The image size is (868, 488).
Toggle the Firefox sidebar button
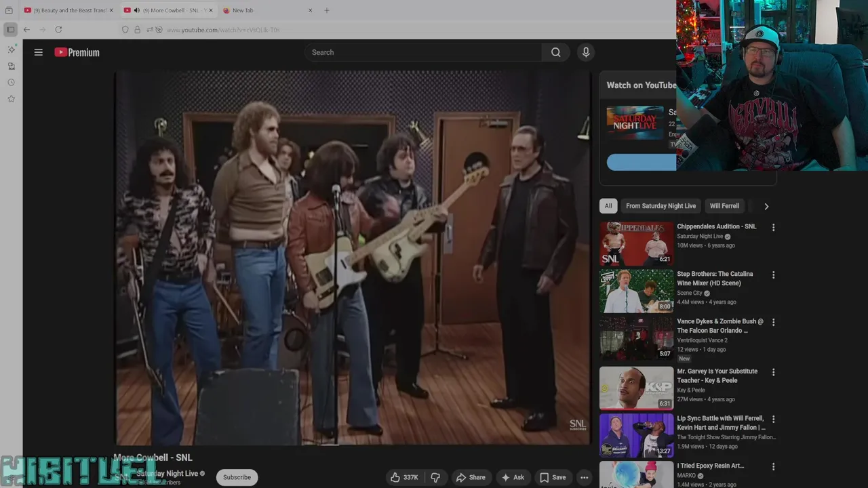10,30
